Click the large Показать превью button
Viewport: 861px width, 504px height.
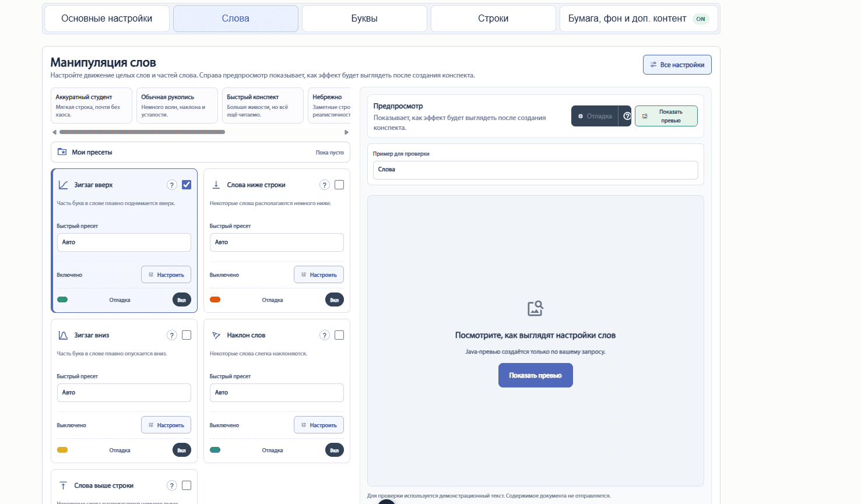(x=536, y=375)
